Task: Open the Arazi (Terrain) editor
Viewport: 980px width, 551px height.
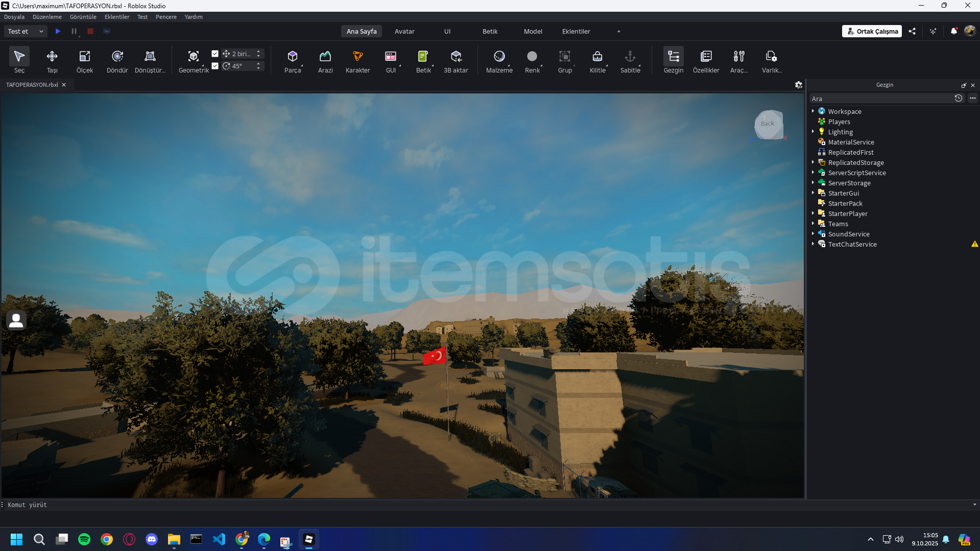Action: pyautogui.click(x=325, y=60)
